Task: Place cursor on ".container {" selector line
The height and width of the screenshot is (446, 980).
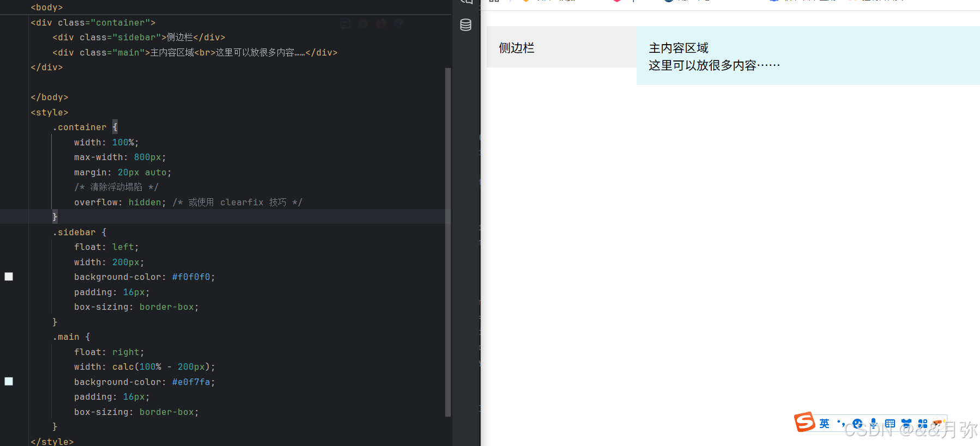Action: 85,127
